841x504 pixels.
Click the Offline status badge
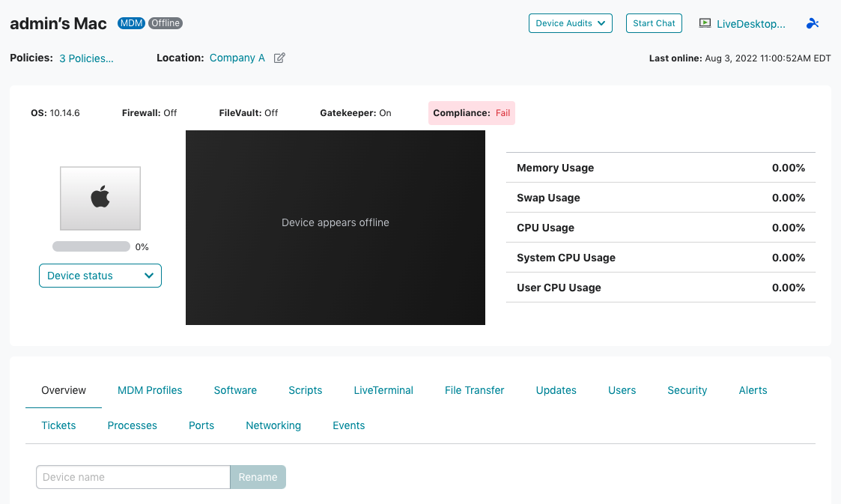click(x=166, y=23)
